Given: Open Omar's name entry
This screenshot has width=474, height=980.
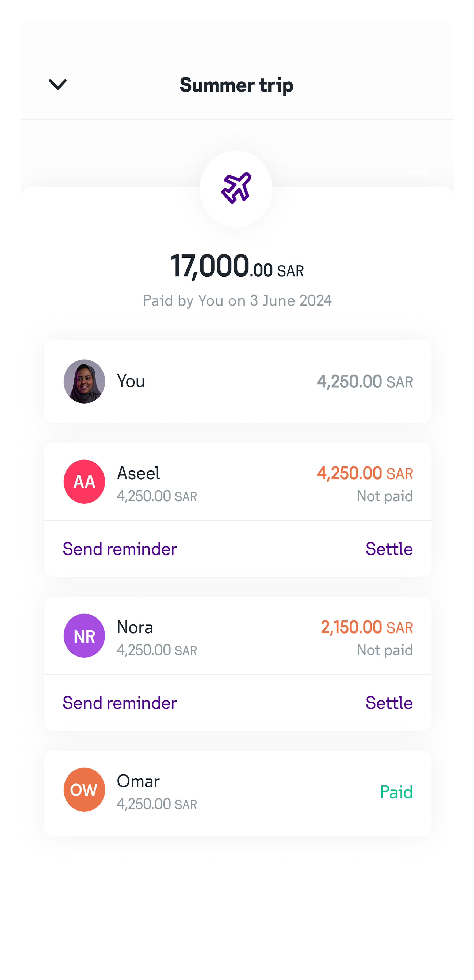Looking at the screenshot, I should point(138,781).
